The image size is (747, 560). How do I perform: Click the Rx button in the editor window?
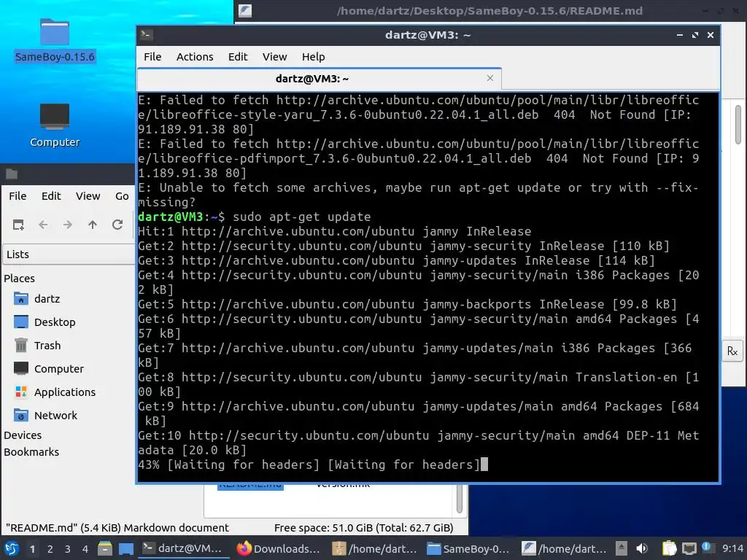coord(732,351)
